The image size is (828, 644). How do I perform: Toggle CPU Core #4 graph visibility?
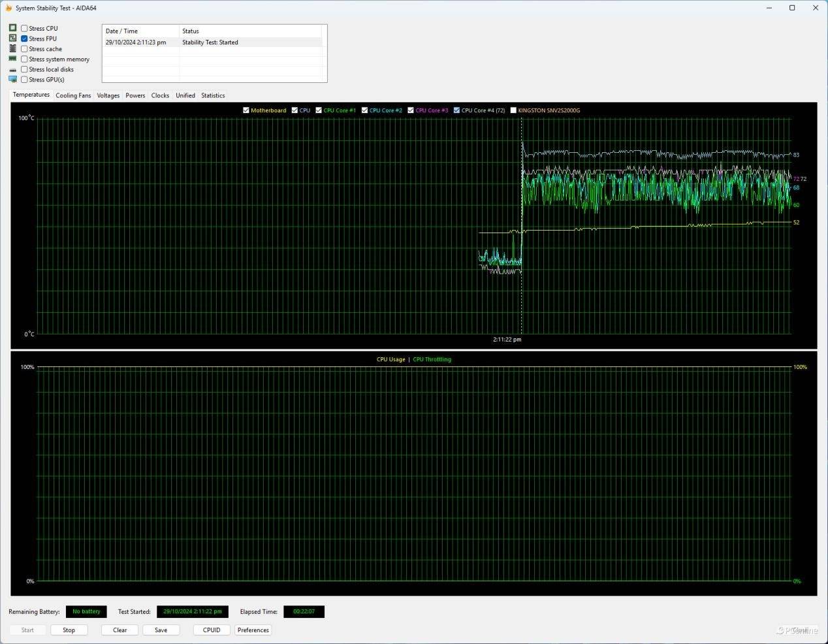pyautogui.click(x=456, y=110)
